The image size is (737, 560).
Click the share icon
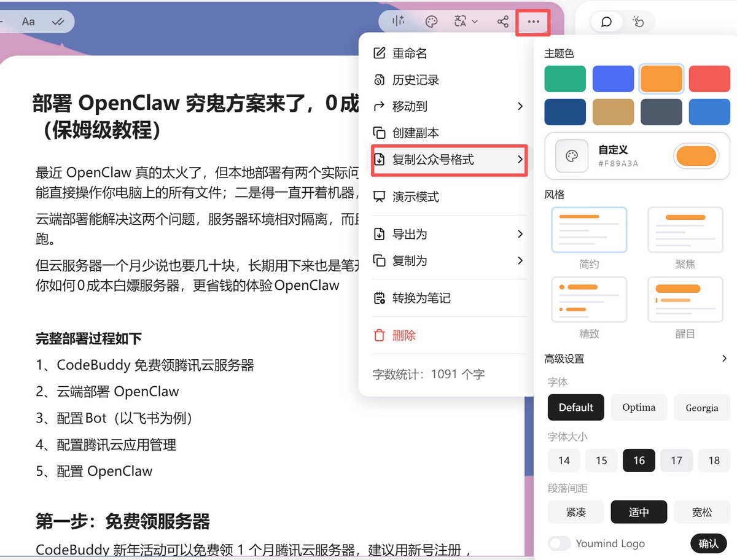(x=503, y=21)
